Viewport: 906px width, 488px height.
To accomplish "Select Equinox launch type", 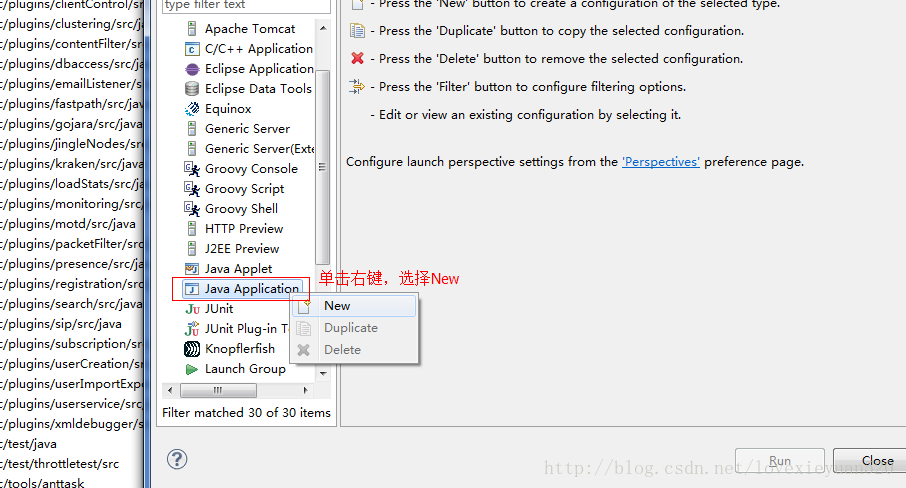I will pyautogui.click(x=228, y=109).
